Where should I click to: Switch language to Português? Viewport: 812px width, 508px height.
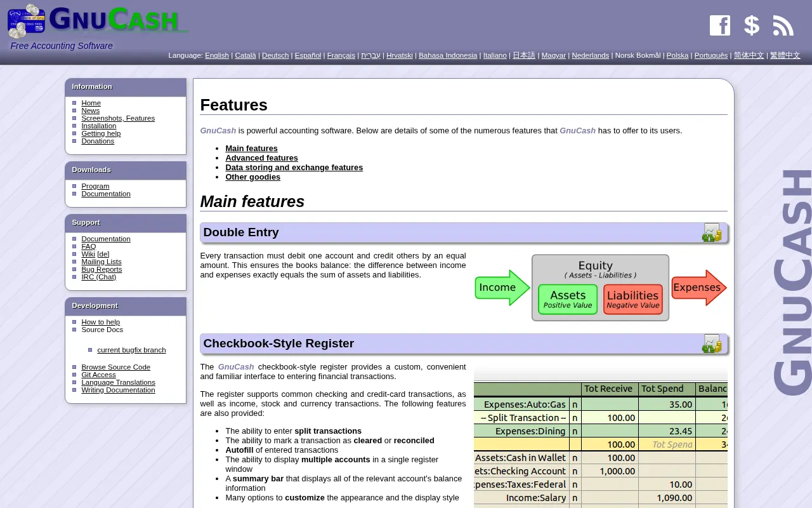(711, 56)
